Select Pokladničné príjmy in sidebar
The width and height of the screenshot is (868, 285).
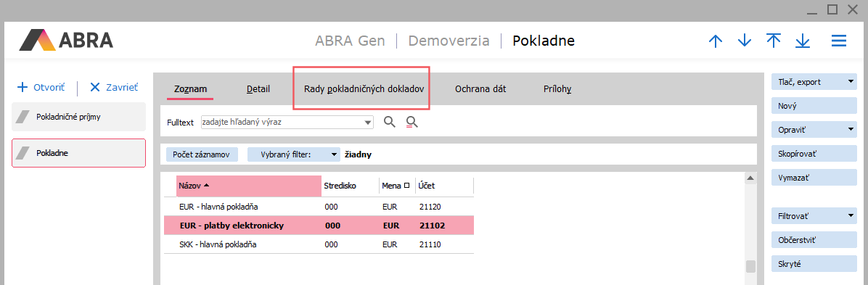coord(78,117)
